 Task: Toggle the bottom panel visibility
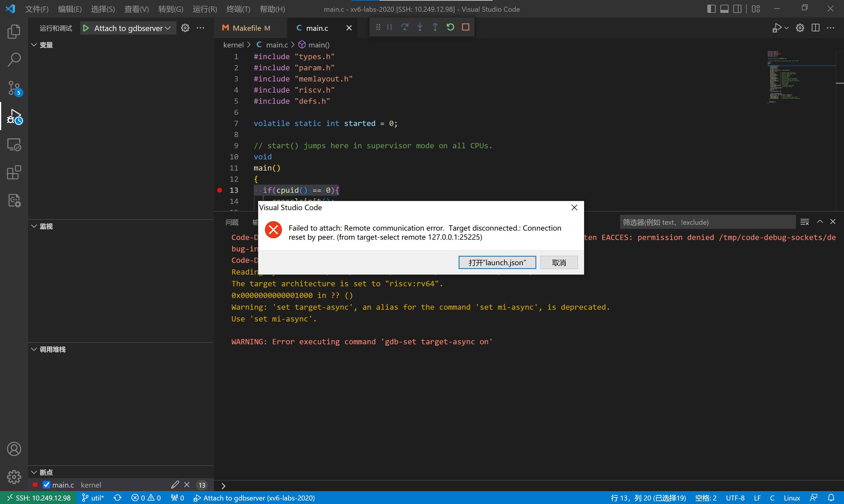click(x=724, y=8)
